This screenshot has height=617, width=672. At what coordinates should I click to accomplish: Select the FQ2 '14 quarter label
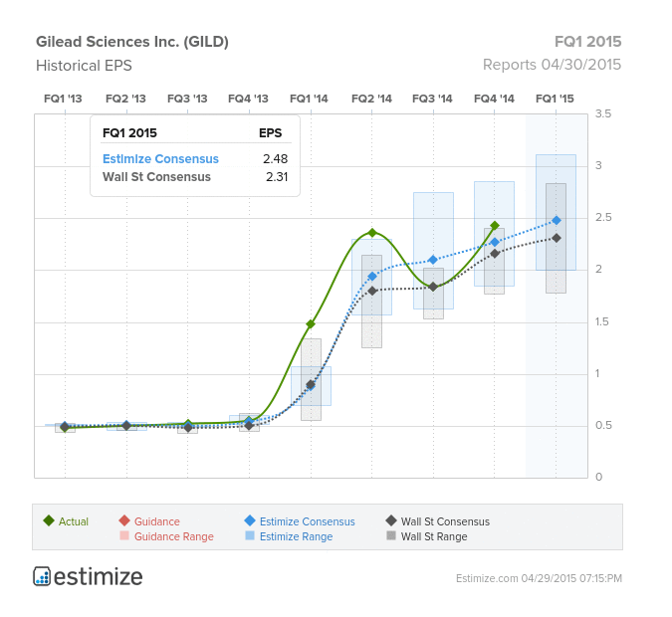[x=371, y=99]
